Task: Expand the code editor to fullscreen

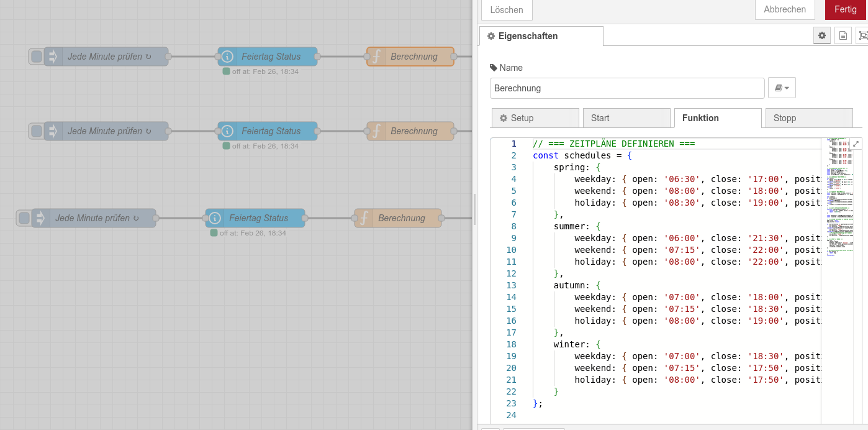Action: [856, 143]
